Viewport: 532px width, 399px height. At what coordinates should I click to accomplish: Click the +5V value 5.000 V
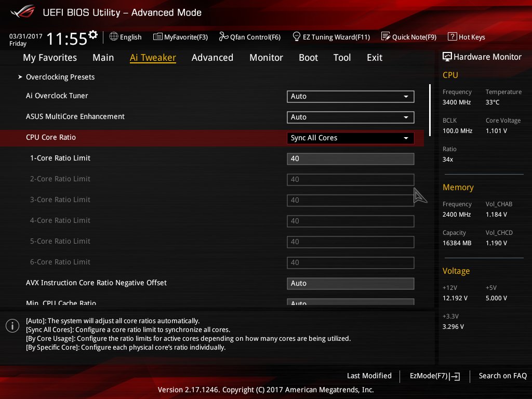[x=496, y=298]
